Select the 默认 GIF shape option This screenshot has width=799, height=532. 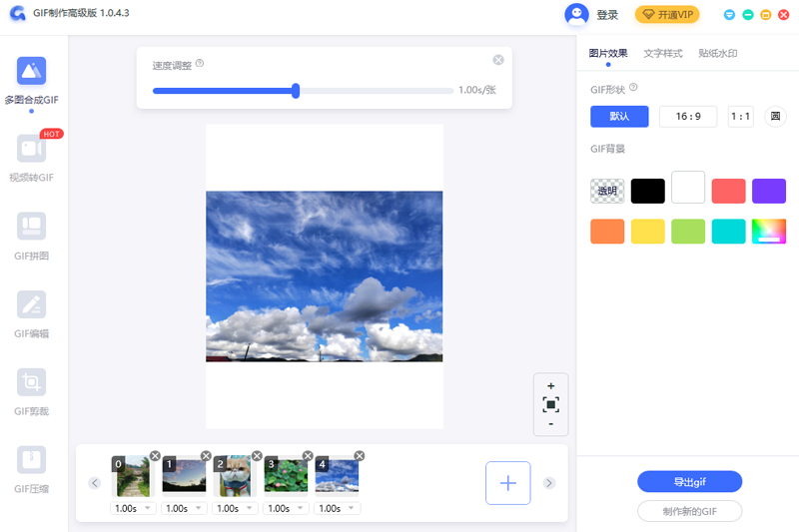click(x=619, y=117)
